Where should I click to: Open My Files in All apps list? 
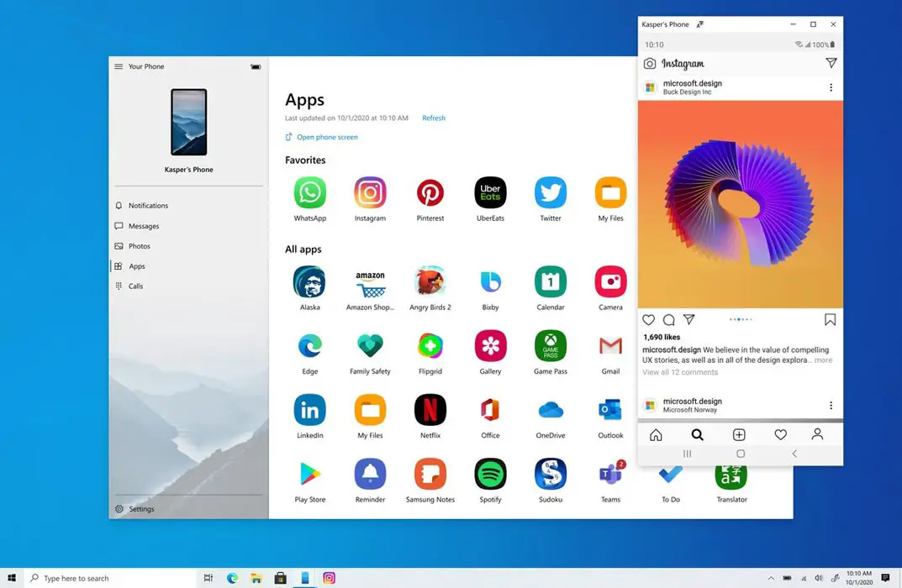370,410
